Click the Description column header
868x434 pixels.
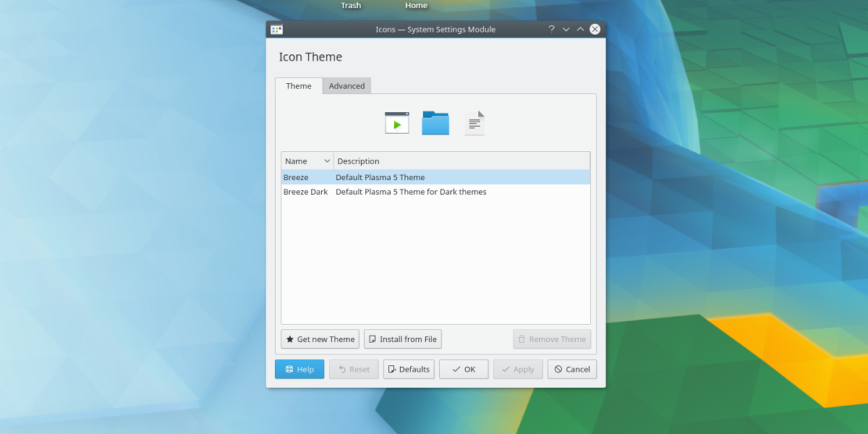461,161
